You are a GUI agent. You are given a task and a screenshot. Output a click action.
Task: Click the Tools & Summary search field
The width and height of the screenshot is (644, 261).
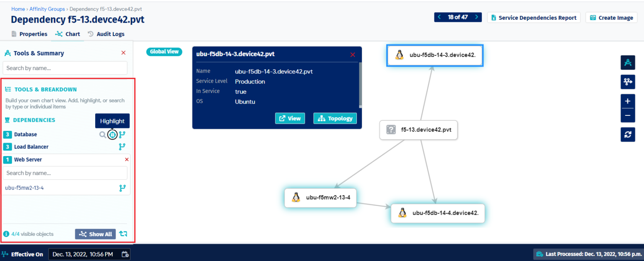65,68
